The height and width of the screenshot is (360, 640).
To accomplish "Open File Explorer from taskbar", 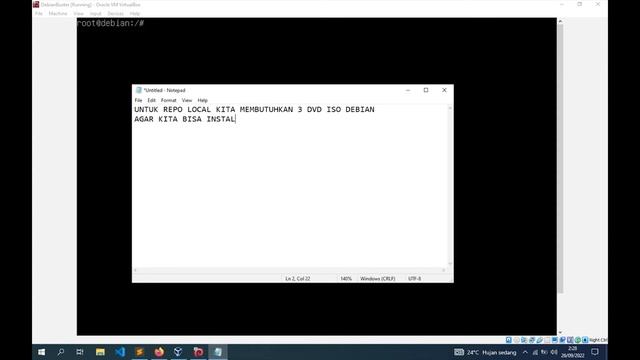I will [x=100, y=352].
